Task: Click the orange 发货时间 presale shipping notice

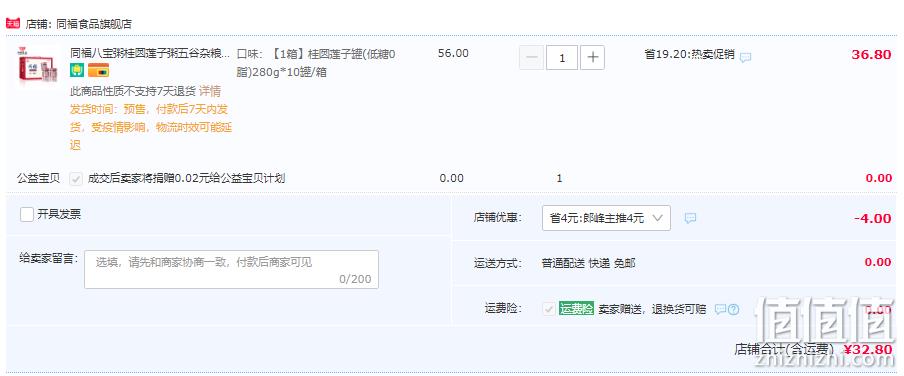Action: [151, 127]
